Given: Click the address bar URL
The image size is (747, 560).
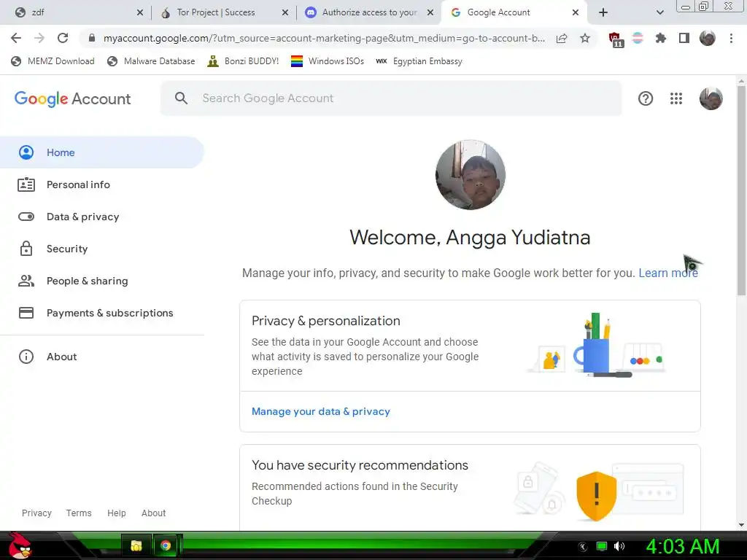Looking at the screenshot, I should [x=324, y=38].
